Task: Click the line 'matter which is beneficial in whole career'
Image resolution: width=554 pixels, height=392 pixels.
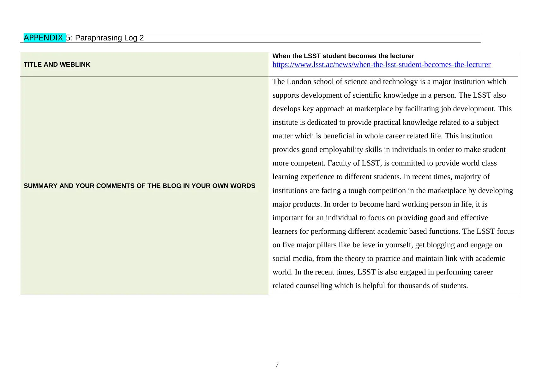Action: click(x=382, y=136)
